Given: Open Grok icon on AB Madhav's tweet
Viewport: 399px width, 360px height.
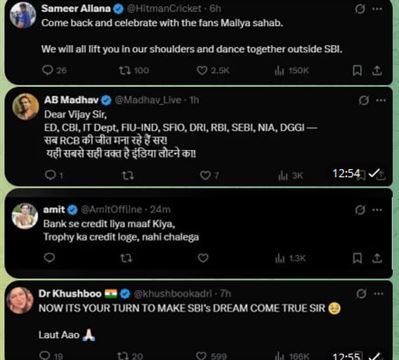Looking at the screenshot, I should click(x=364, y=100).
